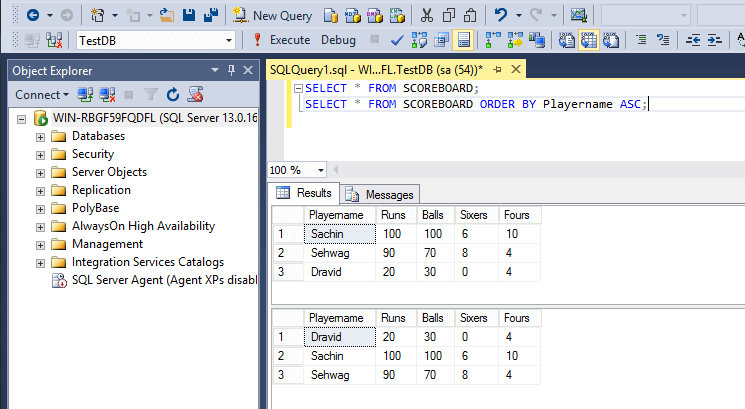745x409 pixels.
Task: Select AlwaysOn High Availability node
Action: pos(143,226)
